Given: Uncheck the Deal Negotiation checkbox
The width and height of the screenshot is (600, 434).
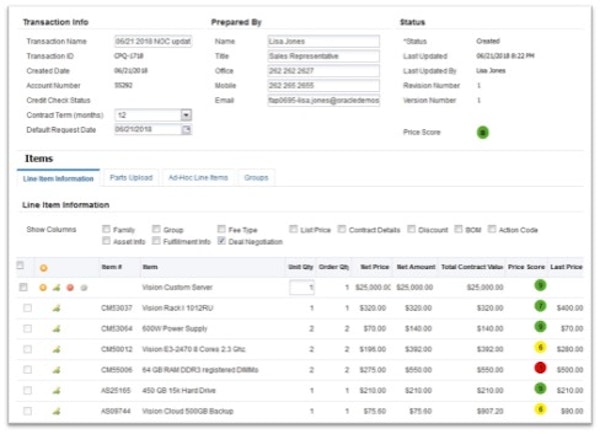Looking at the screenshot, I should (x=221, y=241).
